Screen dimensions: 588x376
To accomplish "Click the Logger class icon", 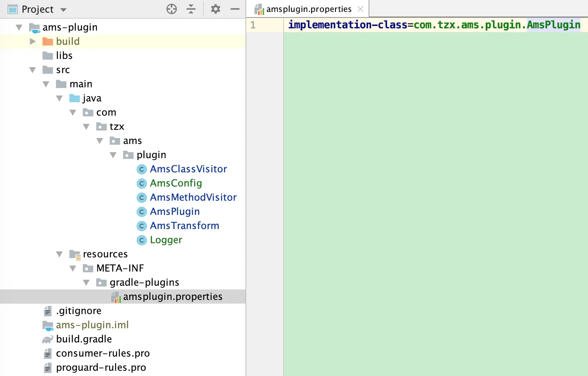I will point(142,240).
